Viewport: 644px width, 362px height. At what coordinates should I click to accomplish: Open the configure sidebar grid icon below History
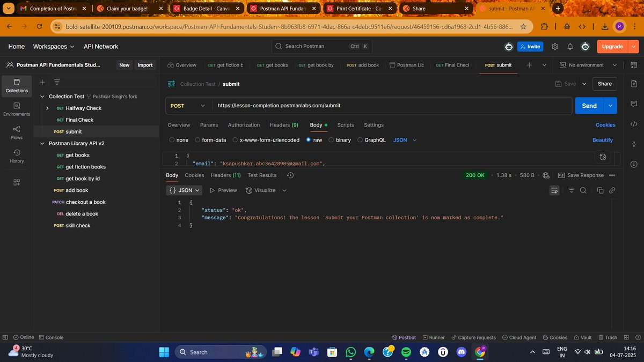point(17,182)
